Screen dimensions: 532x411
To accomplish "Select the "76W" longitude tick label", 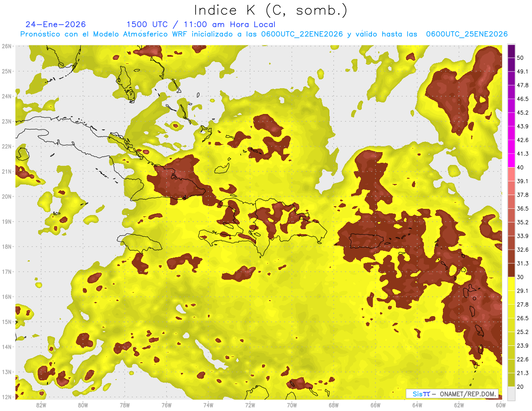I will coord(167,405).
